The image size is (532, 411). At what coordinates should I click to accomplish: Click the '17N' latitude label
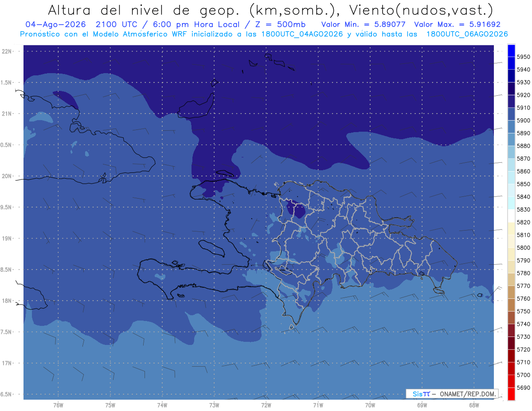(7, 363)
